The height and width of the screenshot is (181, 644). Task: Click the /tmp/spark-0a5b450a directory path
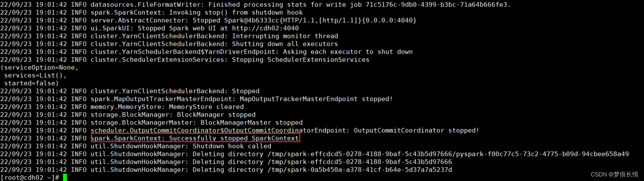[x=360, y=170]
